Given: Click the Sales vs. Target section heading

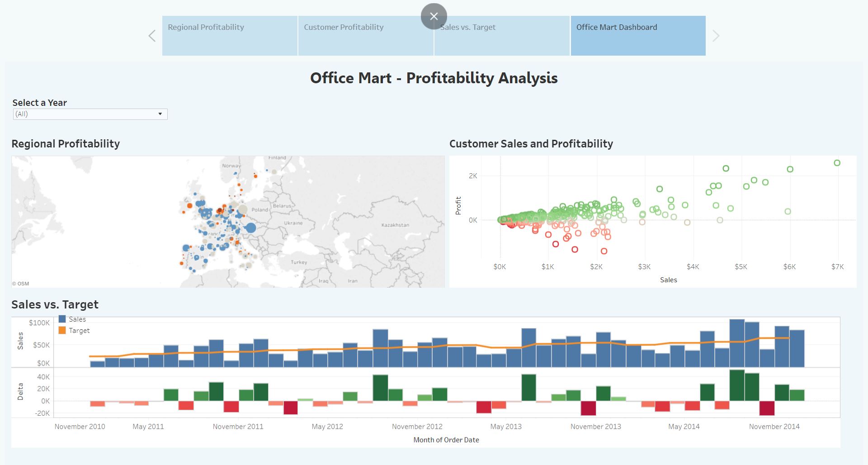Looking at the screenshot, I should point(55,304).
